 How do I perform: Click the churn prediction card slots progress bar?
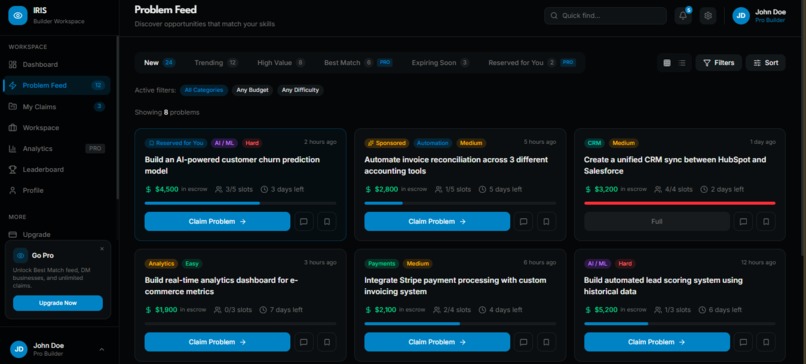[241, 203]
